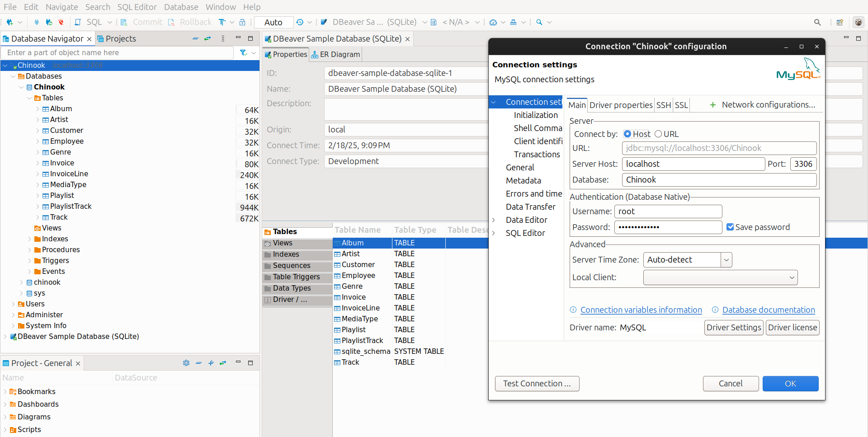The height and width of the screenshot is (437, 868).
Task: Expand the Album table node in navigator
Action: [38, 109]
